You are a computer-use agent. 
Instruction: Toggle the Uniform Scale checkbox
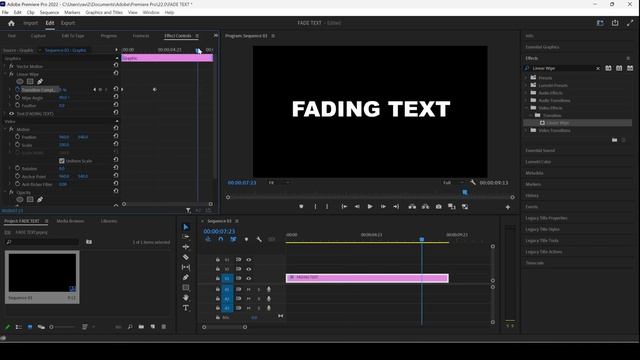pos(62,161)
